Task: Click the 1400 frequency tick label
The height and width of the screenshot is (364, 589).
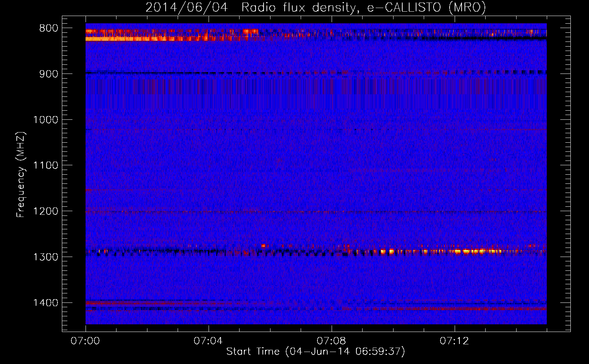Action: pyautogui.click(x=46, y=303)
